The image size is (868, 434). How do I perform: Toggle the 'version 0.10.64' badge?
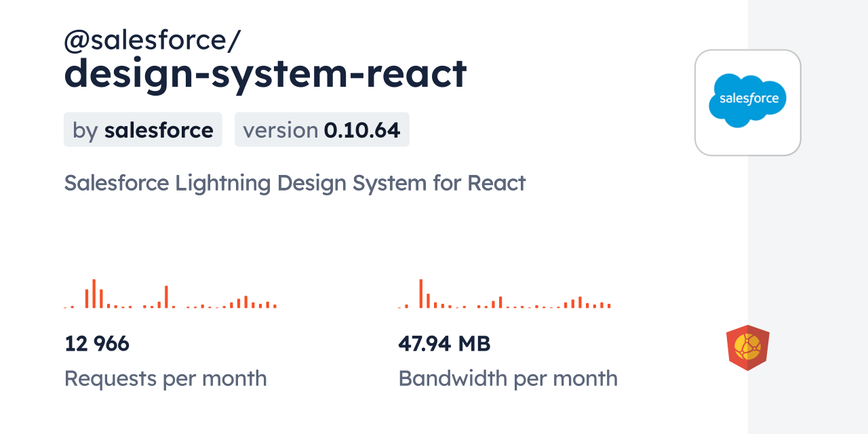point(322,130)
